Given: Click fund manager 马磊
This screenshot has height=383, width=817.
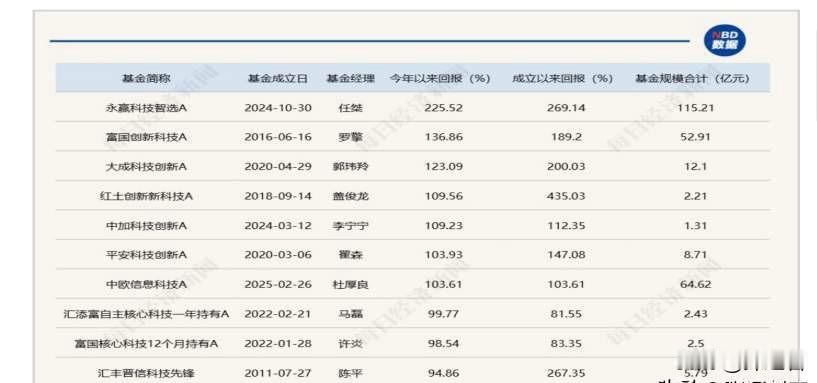Looking at the screenshot, I should [x=350, y=314].
